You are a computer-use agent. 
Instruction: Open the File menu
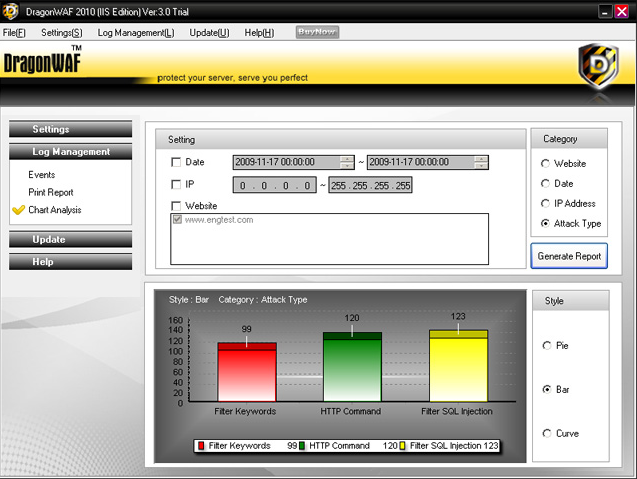14,33
